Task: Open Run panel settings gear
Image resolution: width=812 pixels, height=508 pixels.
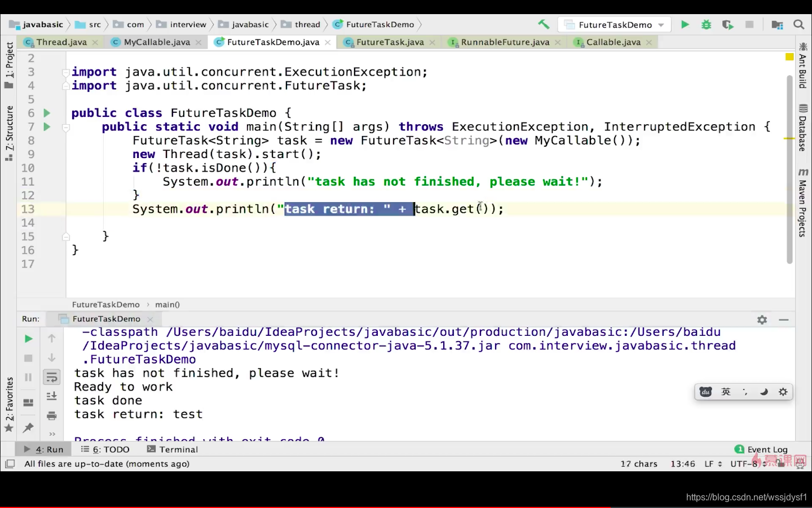Action: point(762,319)
